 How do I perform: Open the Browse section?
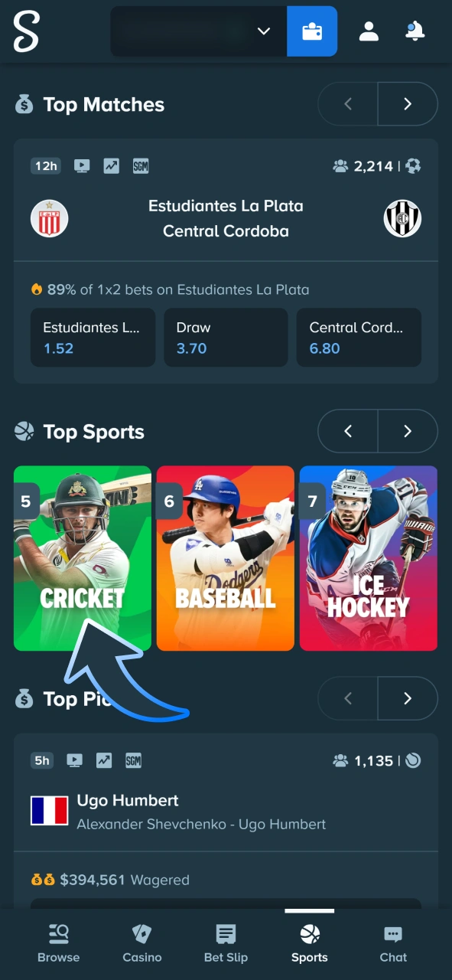click(x=59, y=943)
